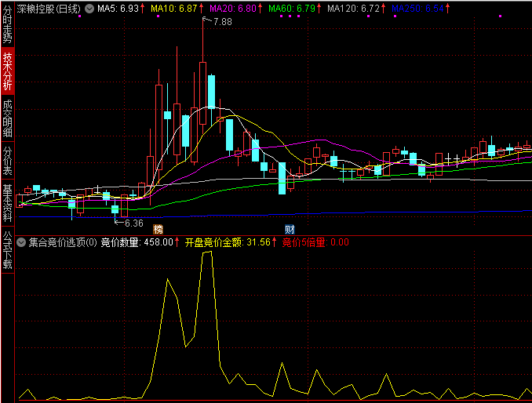The width and height of the screenshot is (532, 403).
Task: Open the 分时走势 sidebar tab
Action: pyautogui.click(x=7, y=24)
